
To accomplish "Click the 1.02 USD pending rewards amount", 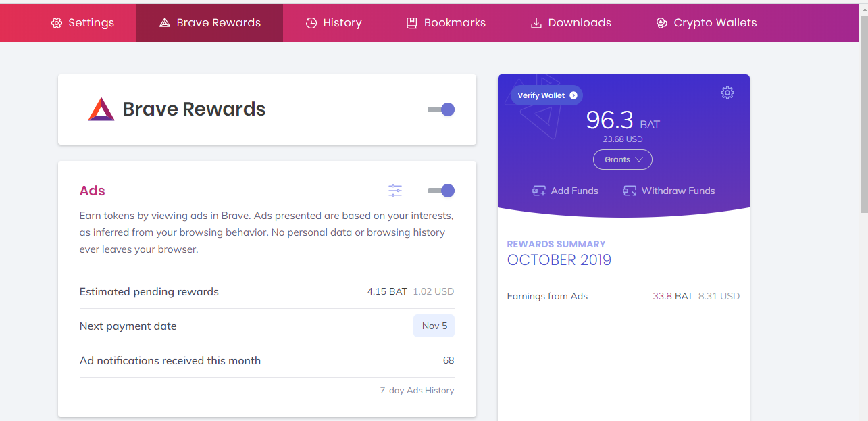I will 434,291.
